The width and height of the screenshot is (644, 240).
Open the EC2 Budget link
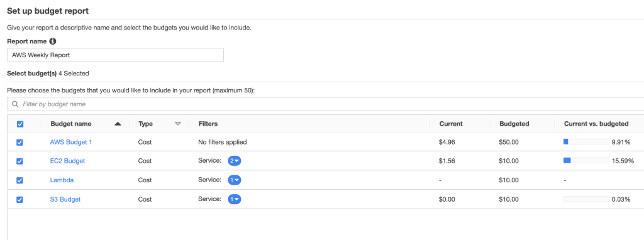coord(67,161)
